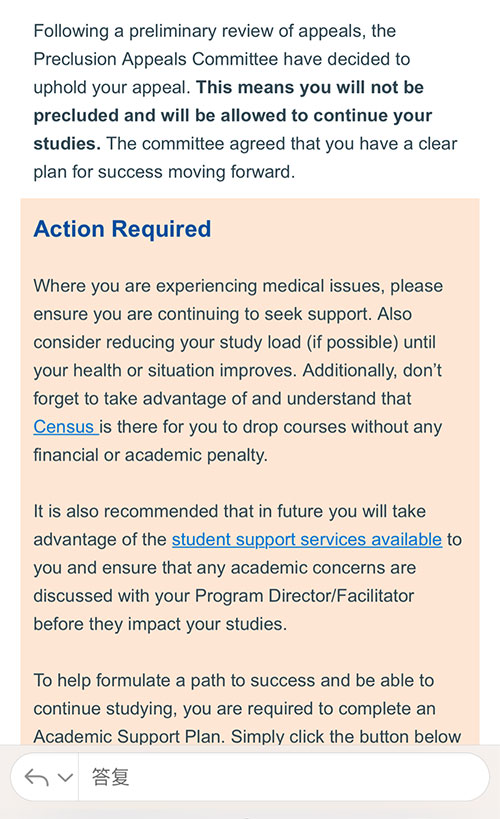Click bold text about not being precluded

(233, 115)
